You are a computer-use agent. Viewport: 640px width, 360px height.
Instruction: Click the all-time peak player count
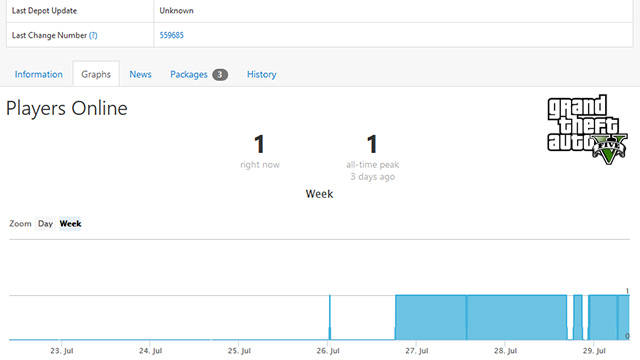(x=372, y=144)
